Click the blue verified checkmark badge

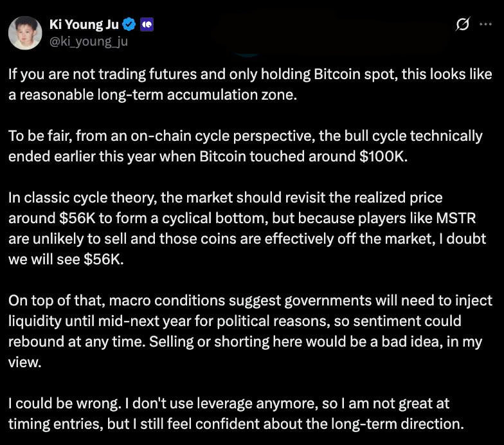(x=129, y=26)
